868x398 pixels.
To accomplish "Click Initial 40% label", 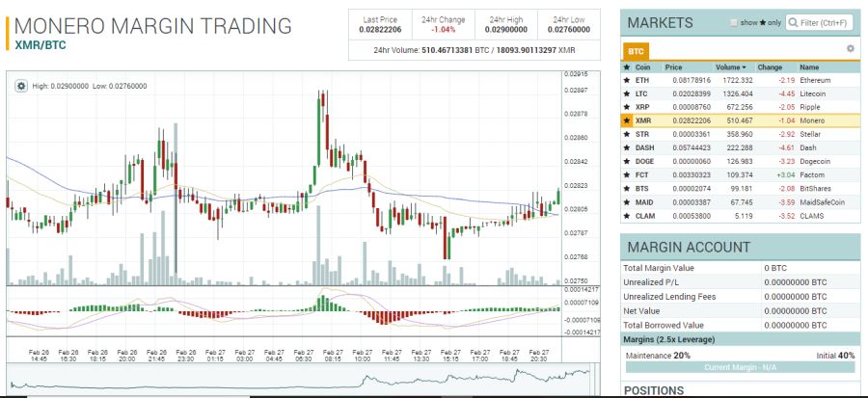I will coord(835,356).
